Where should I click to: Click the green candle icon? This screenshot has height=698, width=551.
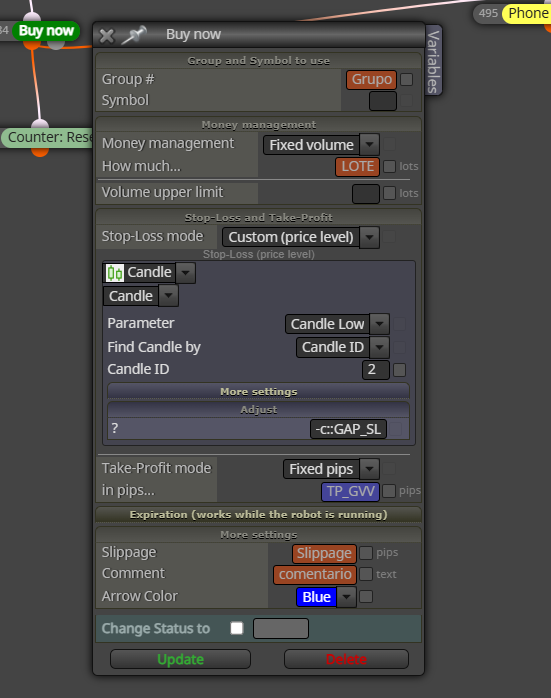tap(115, 273)
